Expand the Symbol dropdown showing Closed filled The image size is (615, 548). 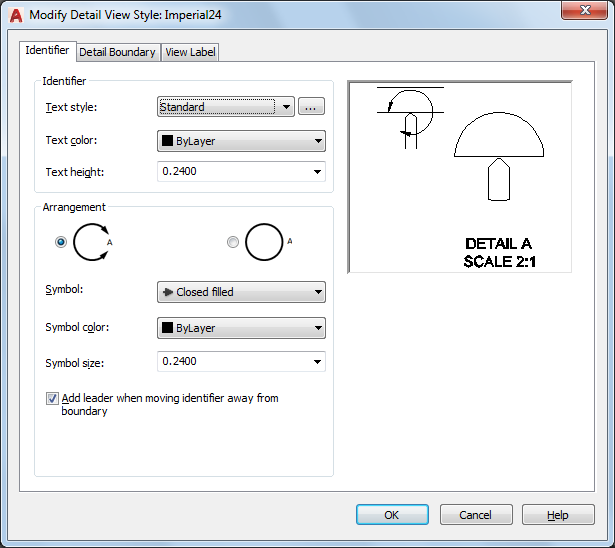tap(241, 292)
